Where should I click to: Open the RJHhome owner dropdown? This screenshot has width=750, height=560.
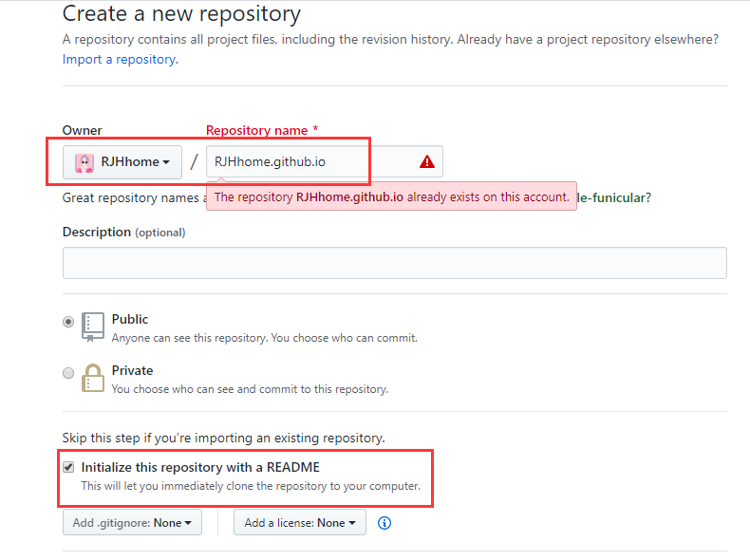pyautogui.click(x=122, y=162)
